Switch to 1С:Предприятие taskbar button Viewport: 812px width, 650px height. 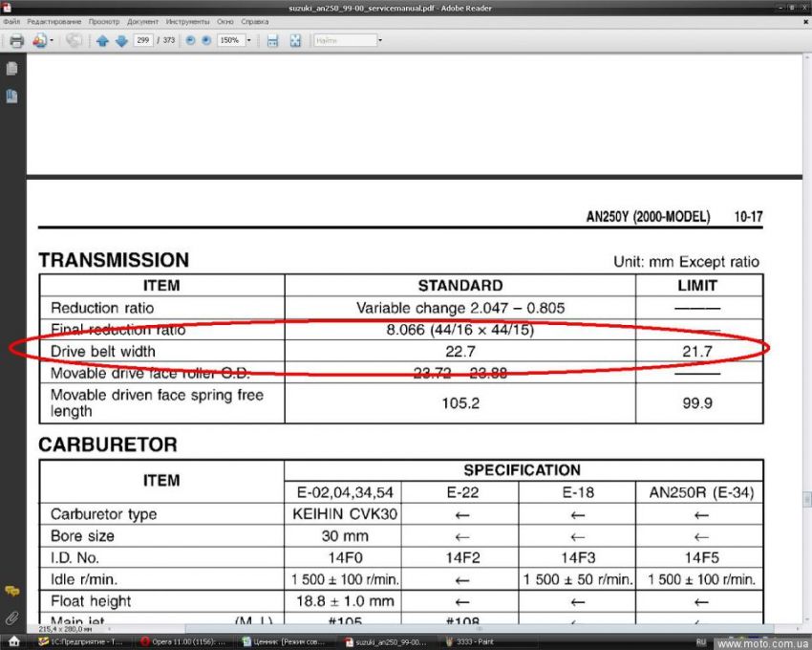coord(81,641)
